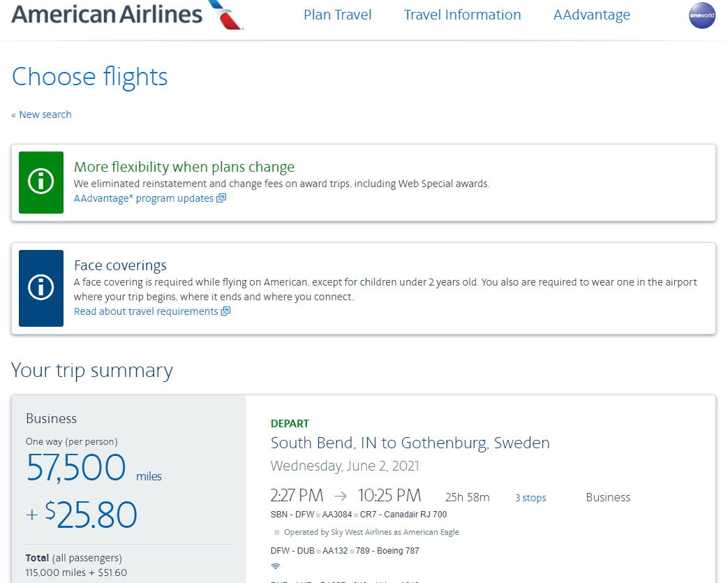Show details for 3 stops
The height and width of the screenshot is (583, 728).
(530, 498)
